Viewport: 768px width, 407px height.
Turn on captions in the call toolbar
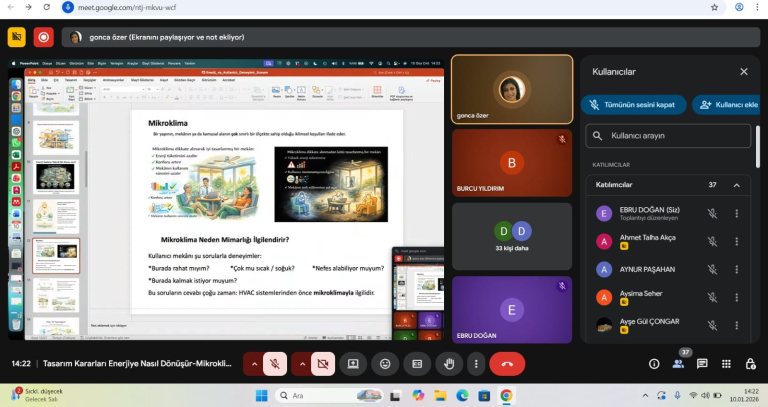(417, 364)
